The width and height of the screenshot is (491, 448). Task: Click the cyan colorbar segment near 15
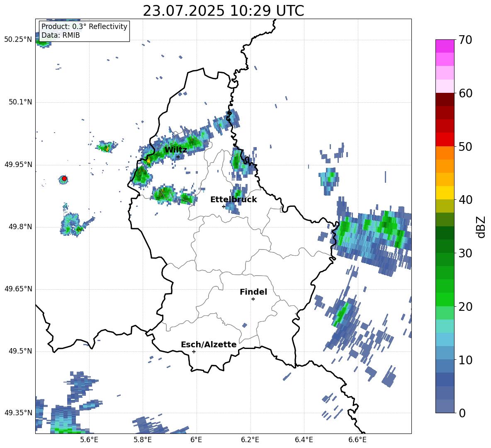coord(445,326)
